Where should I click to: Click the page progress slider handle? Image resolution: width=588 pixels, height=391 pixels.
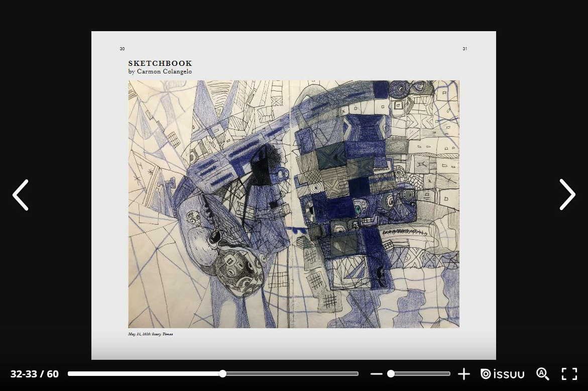coord(222,374)
